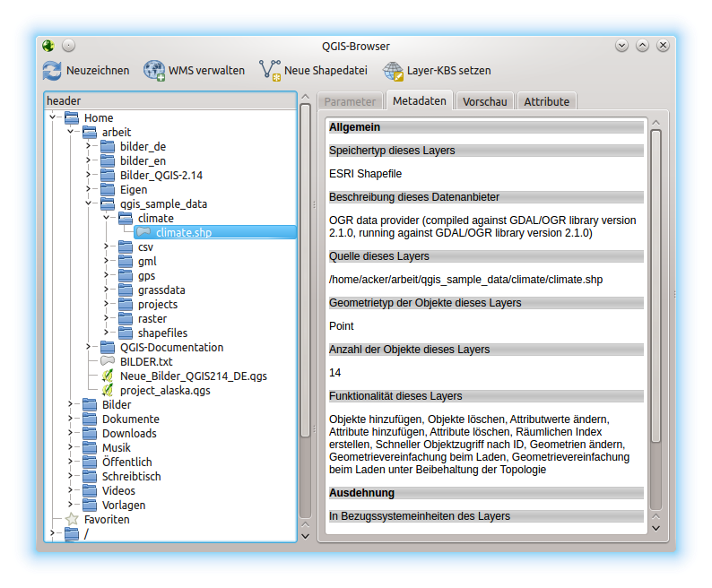Click the BILDER.txt file icon
Screen dimensions: 712x588
pos(108,362)
